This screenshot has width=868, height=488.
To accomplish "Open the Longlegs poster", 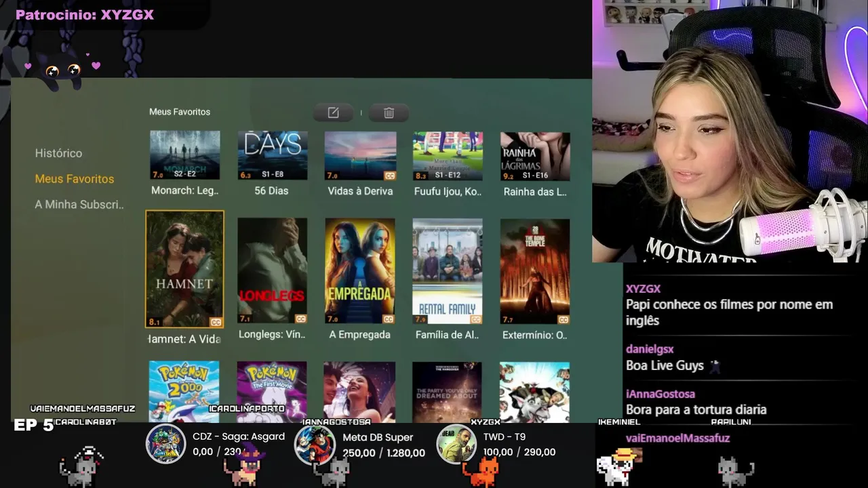I will (272, 270).
